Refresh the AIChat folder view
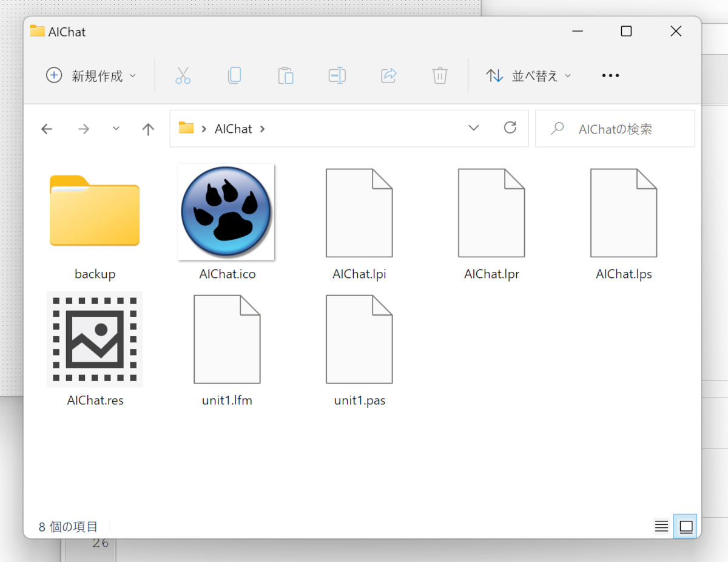 (510, 128)
